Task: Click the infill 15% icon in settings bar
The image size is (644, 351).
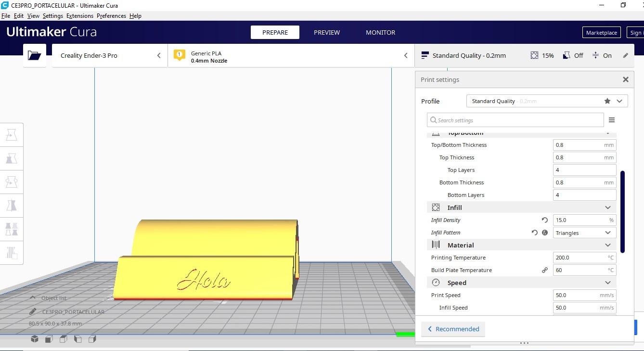Action: pos(534,55)
